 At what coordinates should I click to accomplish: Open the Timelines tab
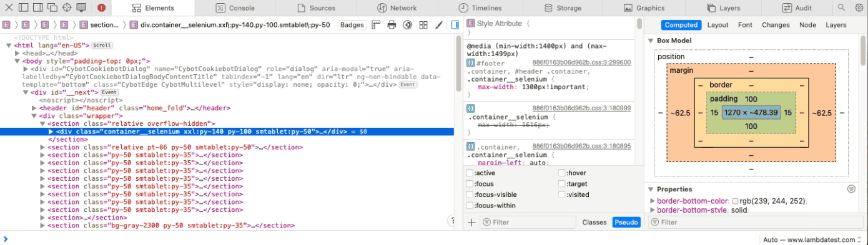[480, 8]
